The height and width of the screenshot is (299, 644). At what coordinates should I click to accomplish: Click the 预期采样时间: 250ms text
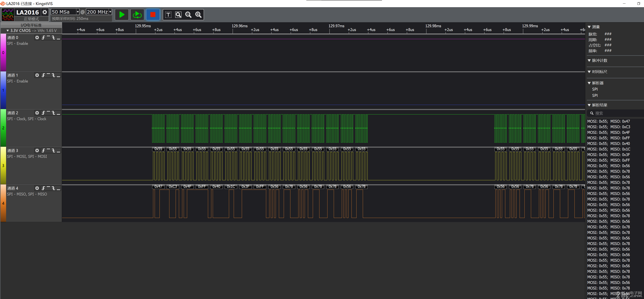(x=70, y=19)
